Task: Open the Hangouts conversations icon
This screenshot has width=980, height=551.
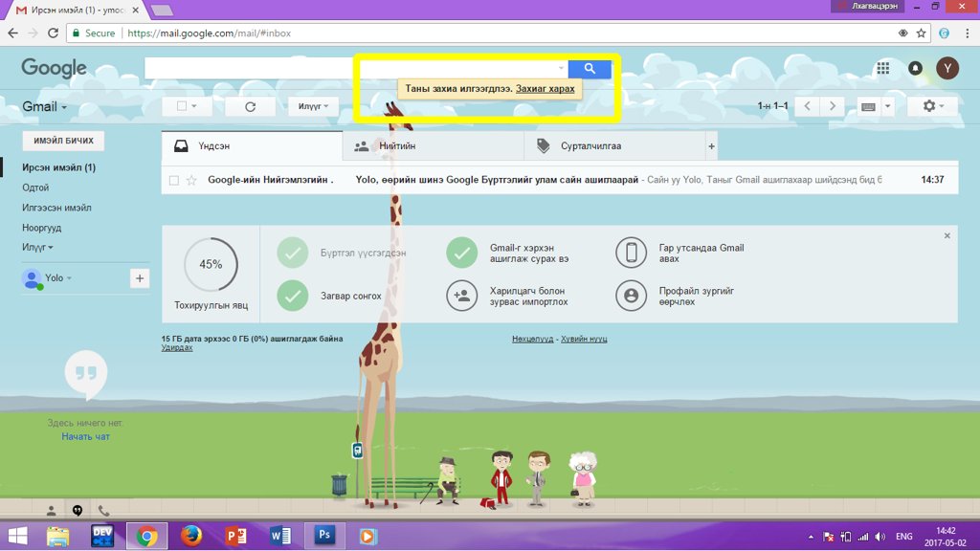Action: point(78,511)
